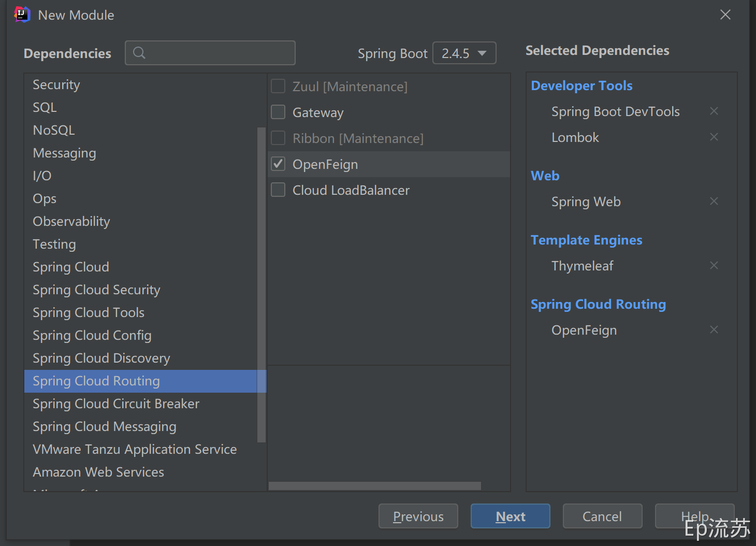Click the search magnifier icon

[139, 53]
